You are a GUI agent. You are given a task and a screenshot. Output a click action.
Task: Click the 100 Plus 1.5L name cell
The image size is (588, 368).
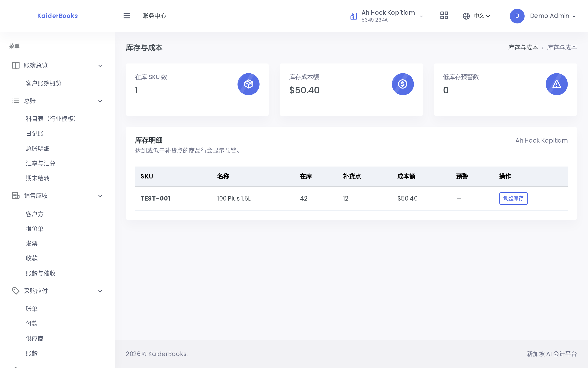tap(234, 198)
